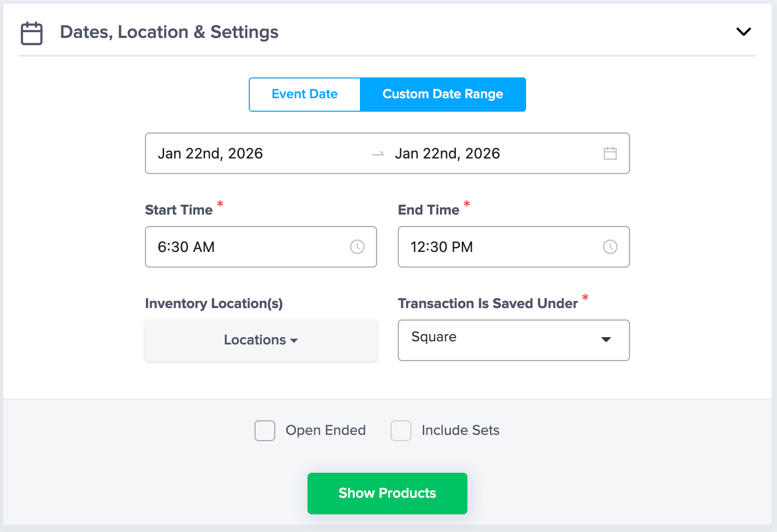Viewport: 777px width, 532px height.
Task: Check the Include Sets checkbox
Action: coord(401,431)
